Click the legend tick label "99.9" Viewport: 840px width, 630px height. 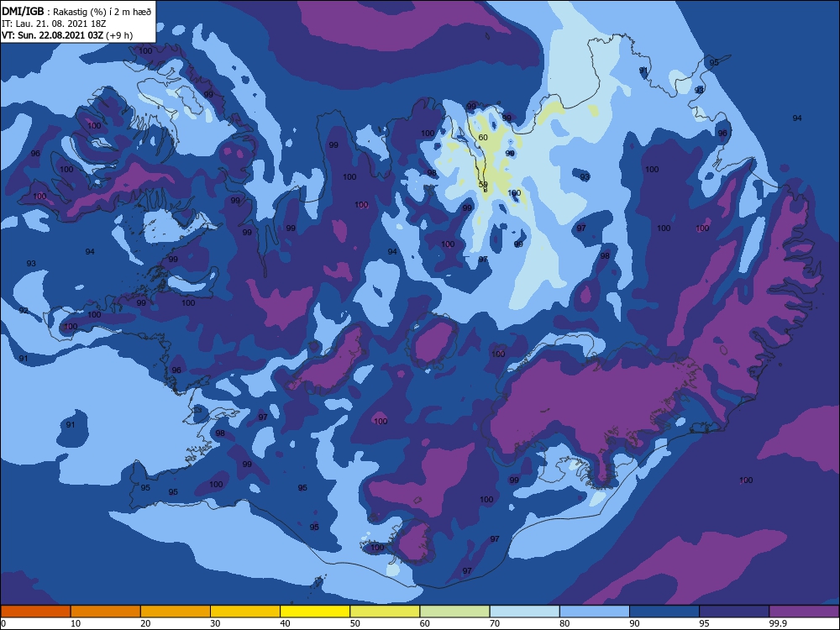pos(778,623)
